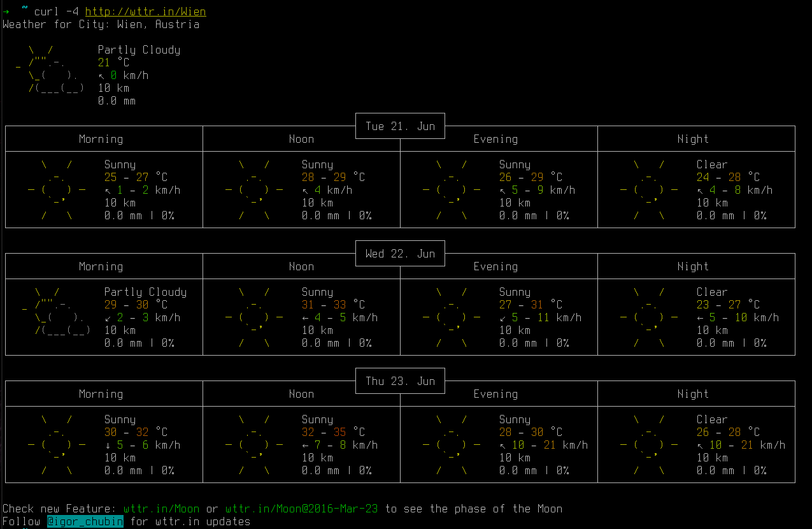Viewport: 812px width, 529px height.
Task: Click Thursday noon temperature 32 – 35 °C
Action: coord(334,432)
